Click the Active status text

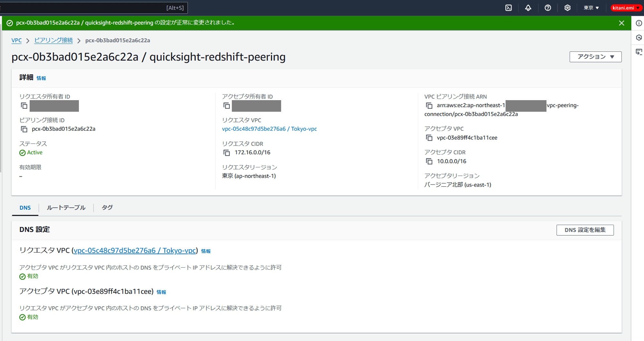click(x=34, y=153)
